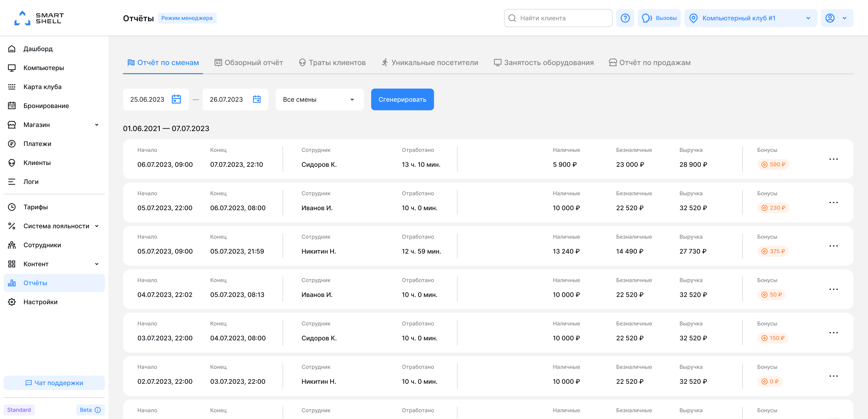The height and width of the screenshot is (419, 868).
Task: Open more options for shift starting 05.07.2023, 22:00
Action: pyautogui.click(x=834, y=202)
